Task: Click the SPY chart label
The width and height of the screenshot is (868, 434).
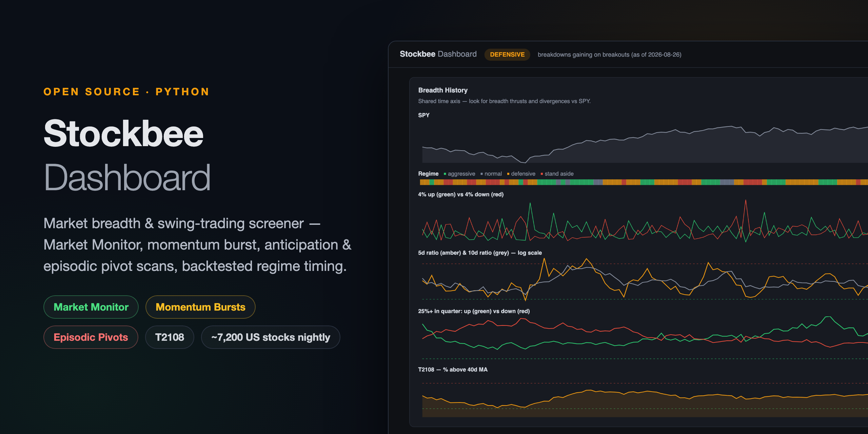Action: point(424,115)
